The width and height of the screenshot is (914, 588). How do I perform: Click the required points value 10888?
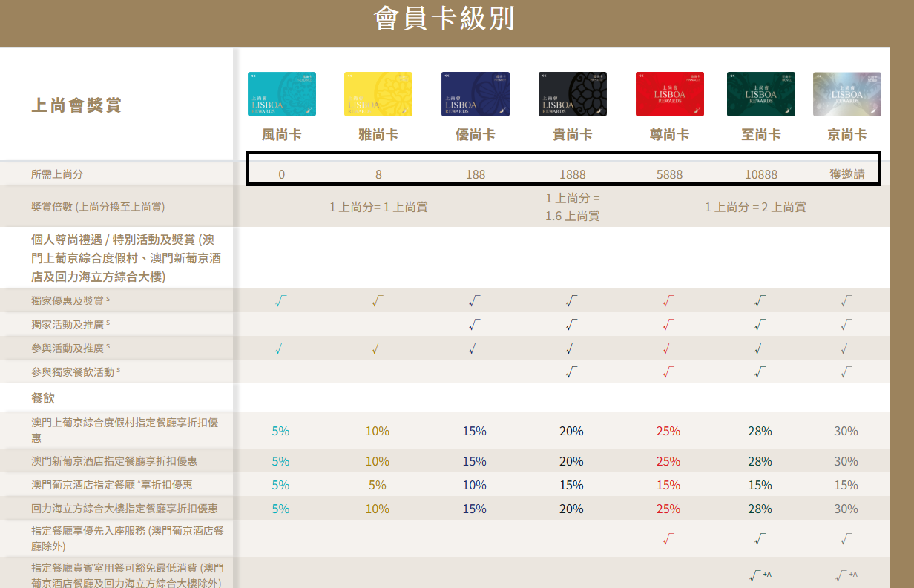point(761,175)
